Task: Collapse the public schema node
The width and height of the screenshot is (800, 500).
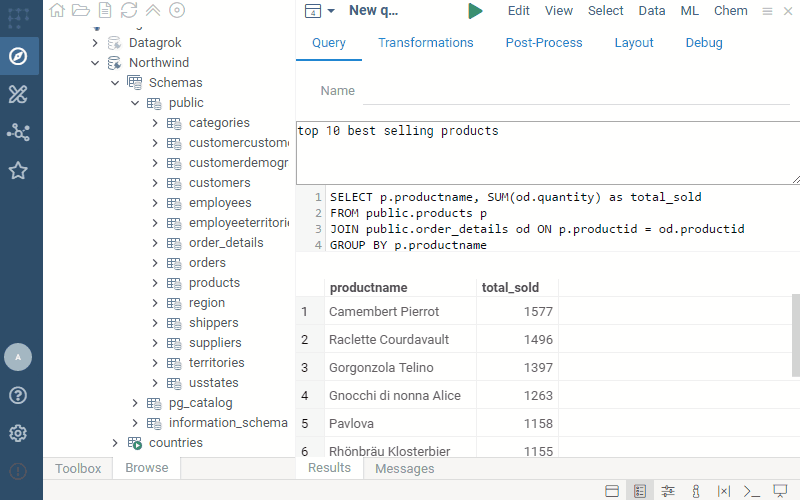Action: pyautogui.click(x=135, y=103)
